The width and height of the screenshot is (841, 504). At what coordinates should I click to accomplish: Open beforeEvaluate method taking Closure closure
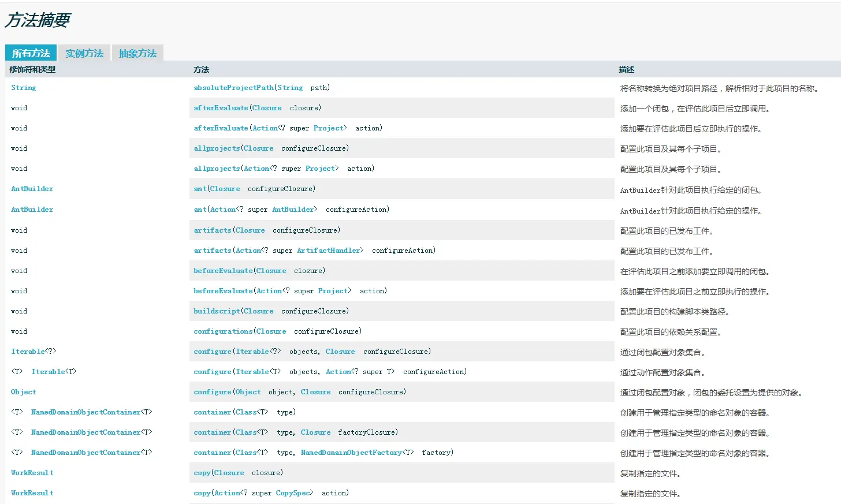click(x=223, y=271)
